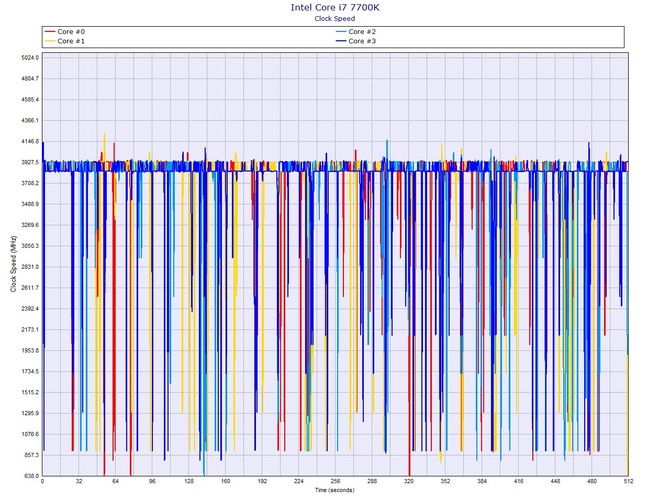Click the 638.0 y-axis value
Viewport: 670px width, 502px height.
pyautogui.click(x=31, y=476)
